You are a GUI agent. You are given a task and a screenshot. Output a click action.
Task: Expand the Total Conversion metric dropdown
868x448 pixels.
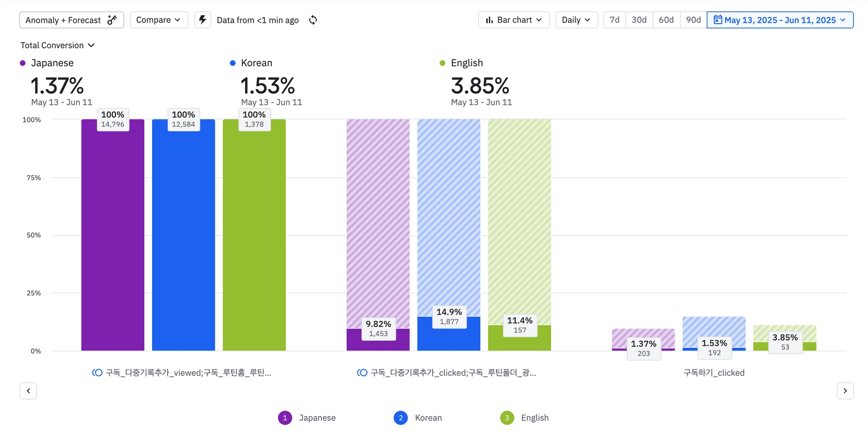coord(57,45)
